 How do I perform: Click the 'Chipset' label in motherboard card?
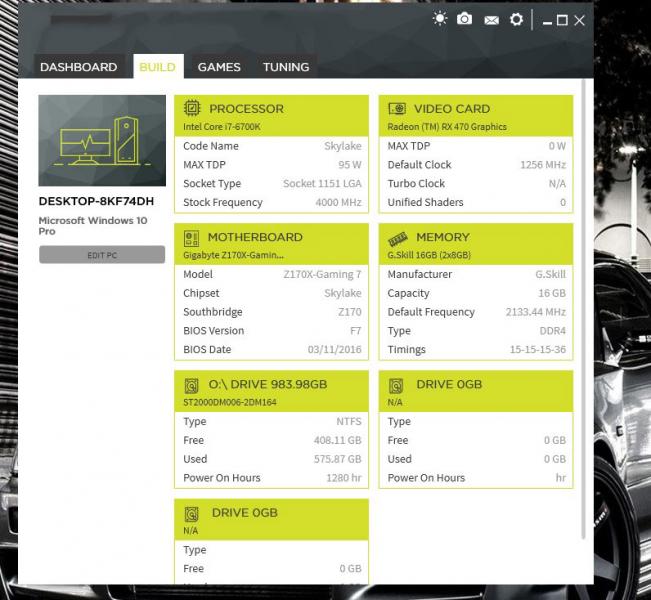(201, 293)
